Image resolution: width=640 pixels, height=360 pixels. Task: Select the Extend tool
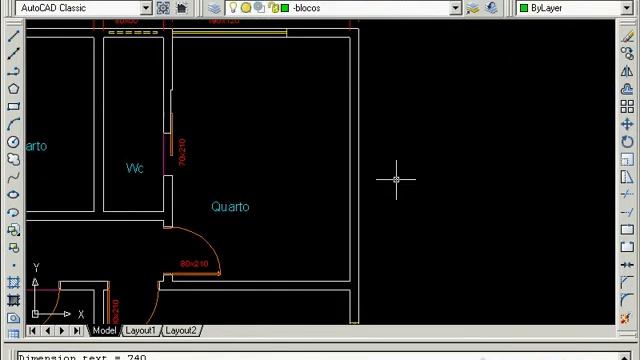(627, 212)
